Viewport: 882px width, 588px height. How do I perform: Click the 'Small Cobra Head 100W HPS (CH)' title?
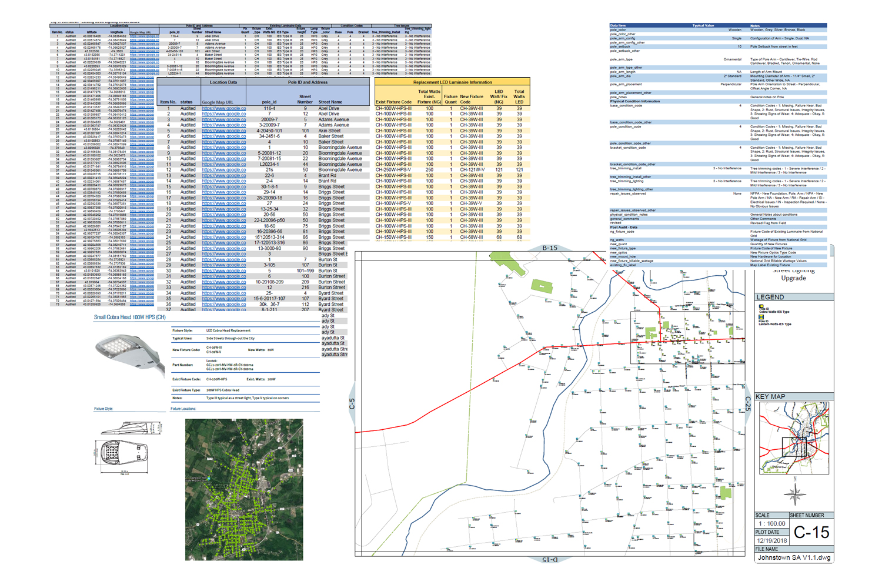[130, 318]
